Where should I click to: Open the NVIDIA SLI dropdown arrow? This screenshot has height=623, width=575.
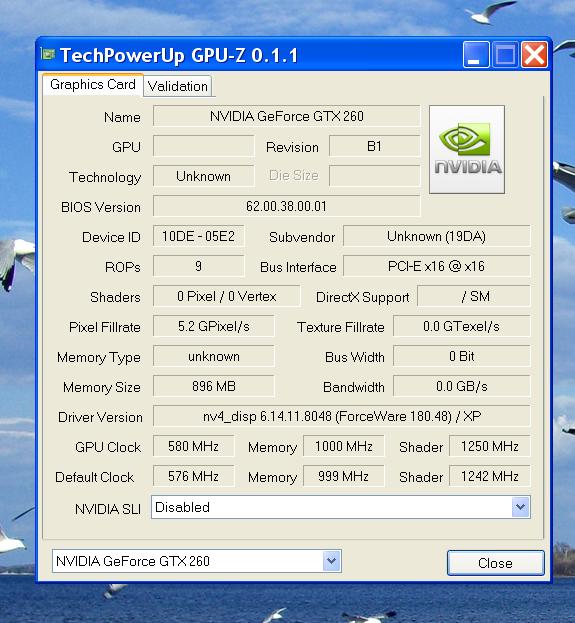pos(521,507)
